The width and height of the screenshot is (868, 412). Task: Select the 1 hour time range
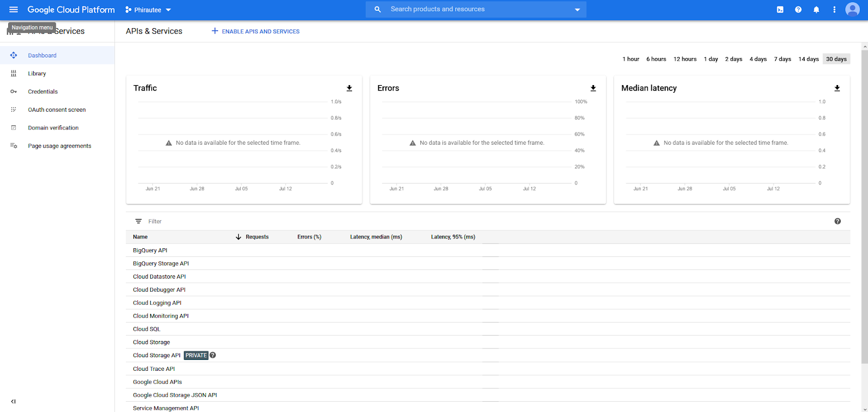tap(631, 59)
